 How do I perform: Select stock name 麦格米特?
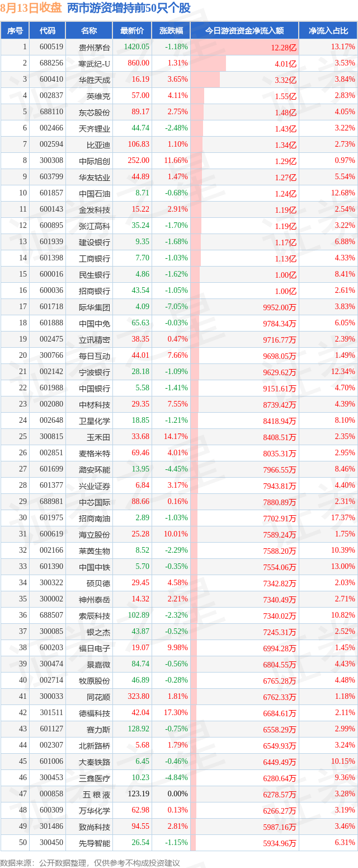click(x=95, y=453)
